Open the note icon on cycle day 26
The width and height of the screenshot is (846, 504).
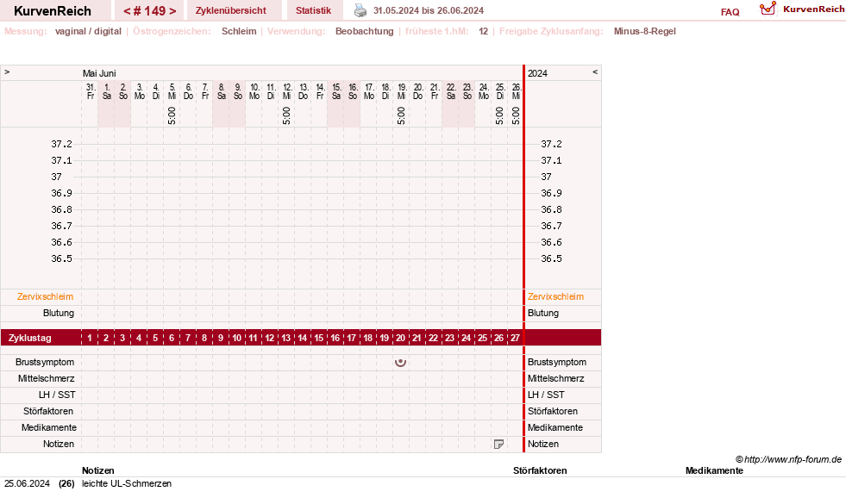[499, 445]
